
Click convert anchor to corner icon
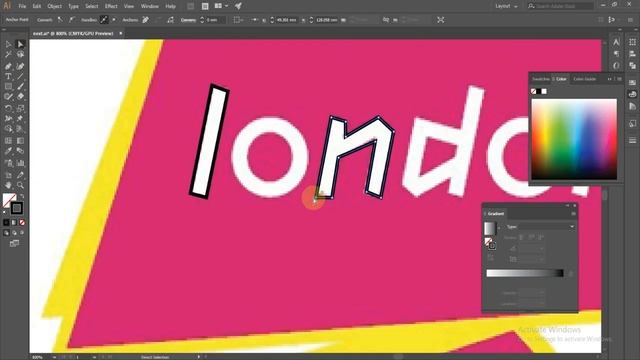(60, 20)
